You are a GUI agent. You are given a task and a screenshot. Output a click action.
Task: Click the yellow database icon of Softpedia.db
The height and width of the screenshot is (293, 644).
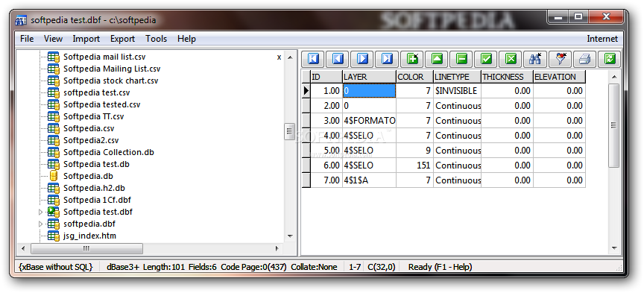pos(54,176)
